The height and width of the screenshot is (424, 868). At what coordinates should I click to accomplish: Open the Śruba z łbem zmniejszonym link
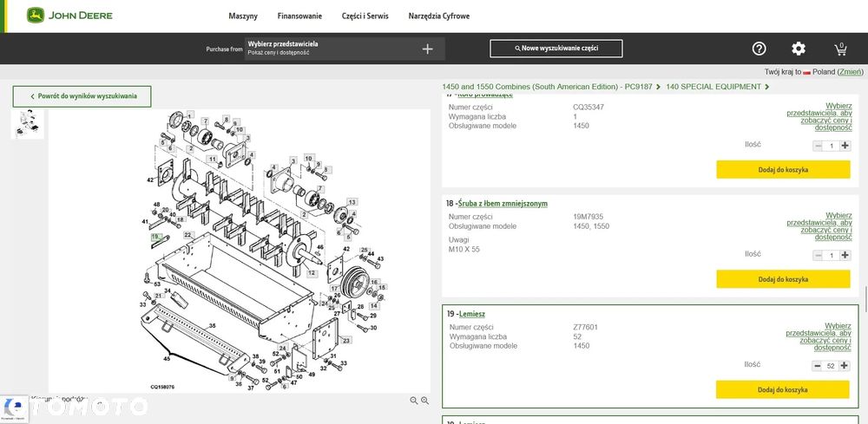click(x=503, y=204)
